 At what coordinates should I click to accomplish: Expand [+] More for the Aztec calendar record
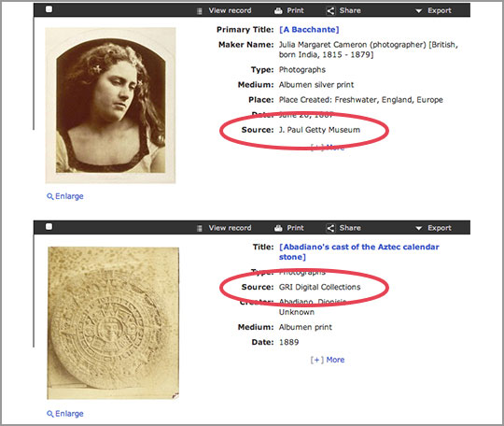point(328,360)
